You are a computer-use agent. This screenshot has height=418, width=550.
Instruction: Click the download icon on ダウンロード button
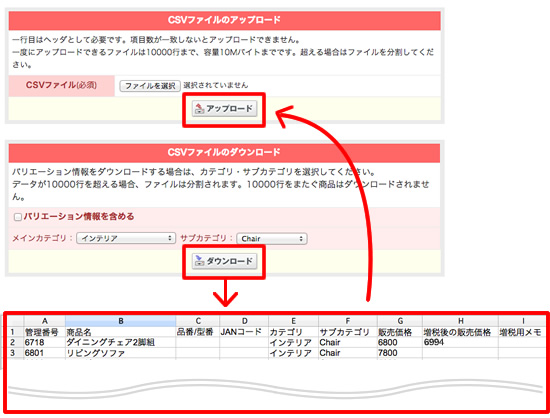[x=199, y=261]
